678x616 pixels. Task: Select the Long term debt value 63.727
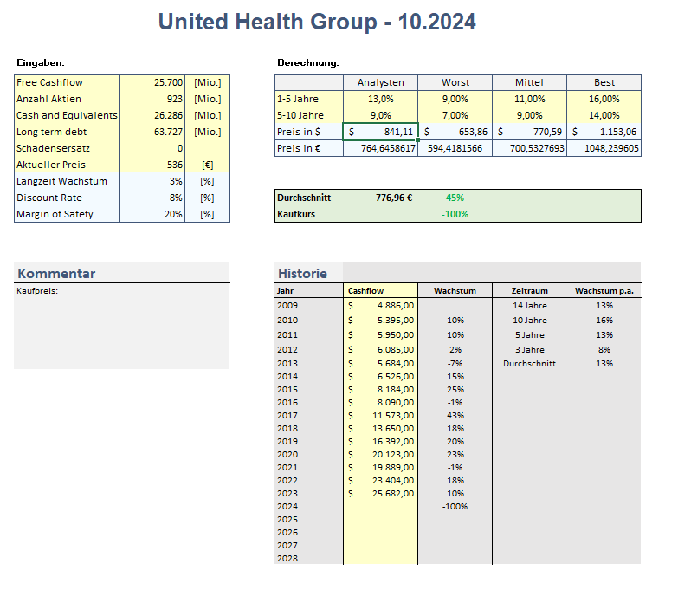pyautogui.click(x=152, y=132)
